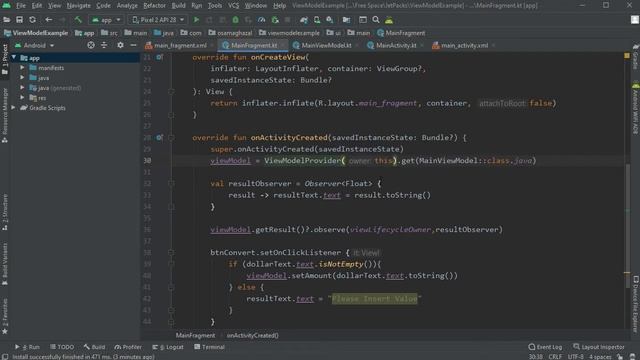The height and width of the screenshot is (360, 640).
Task: Open the TODO tool window
Action: [x=62, y=347]
